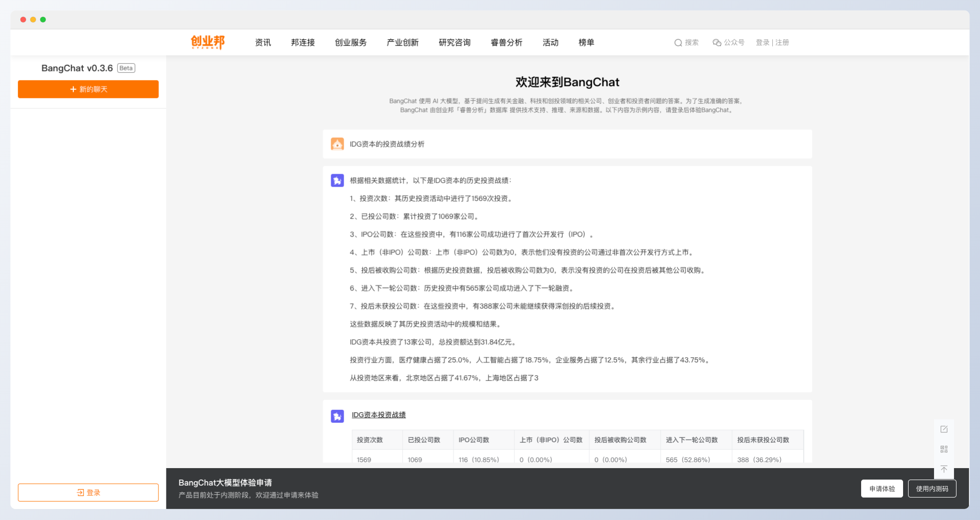Click the 搜索 text in the header
Screen dimensions: 980x520
tap(692, 43)
